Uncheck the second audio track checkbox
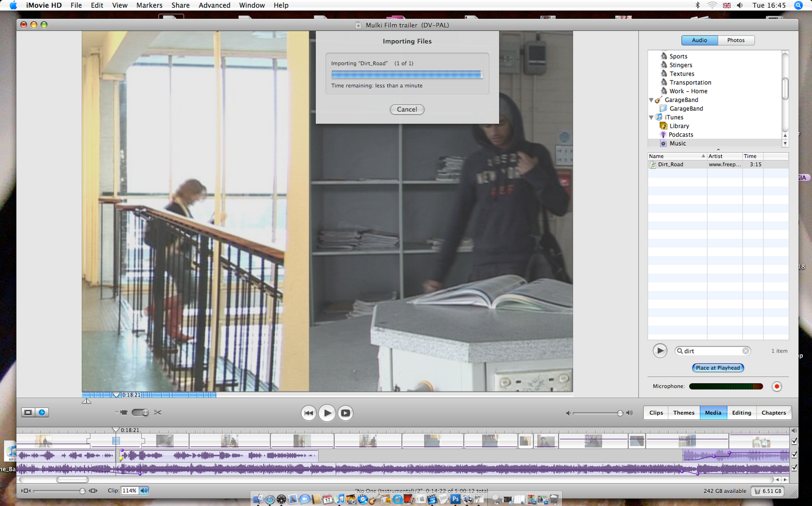The width and height of the screenshot is (812, 506). click(x=794, y=467)
